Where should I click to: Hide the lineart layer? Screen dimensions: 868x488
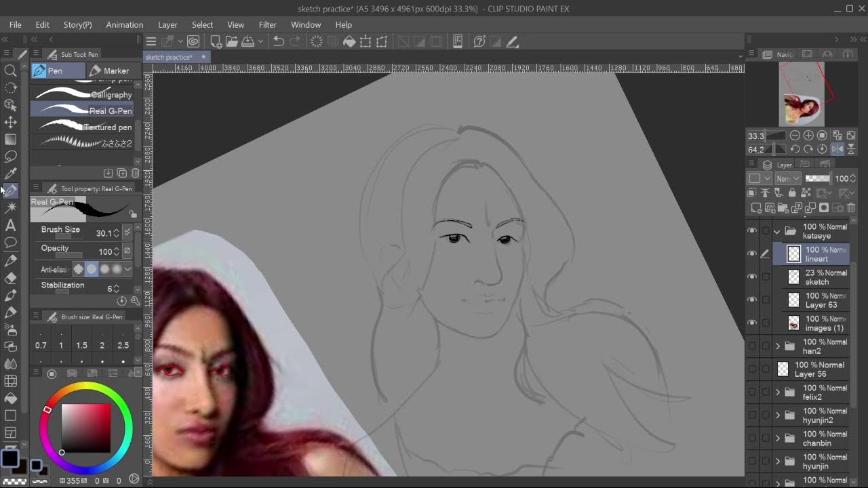click(x=751, y=254)
